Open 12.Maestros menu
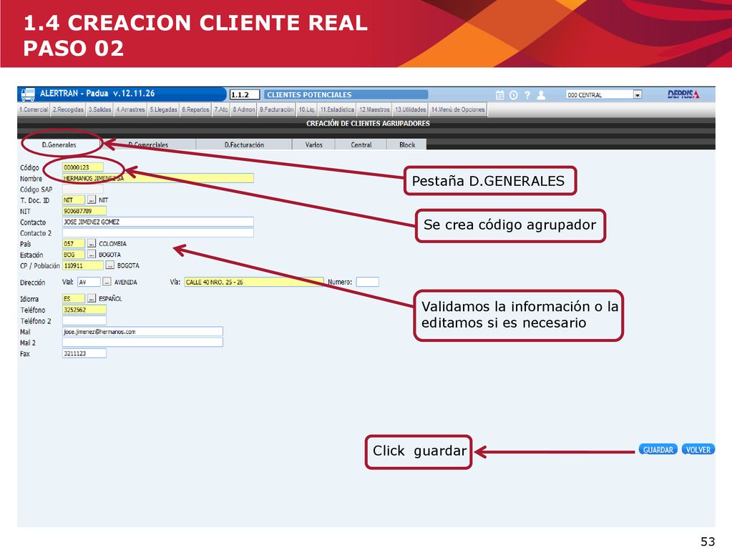The image size is (732, 560). click(x=374, y=109)
